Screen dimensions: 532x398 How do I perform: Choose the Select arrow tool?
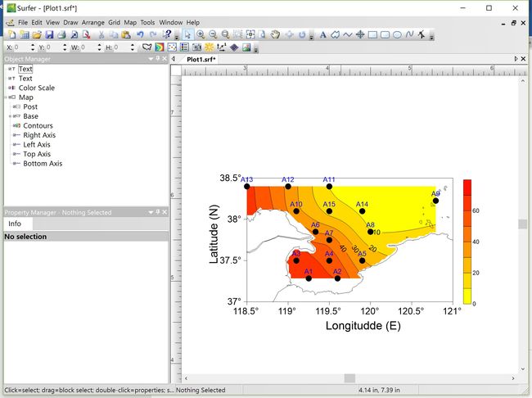pyautogui.click(x=187, y=34)
